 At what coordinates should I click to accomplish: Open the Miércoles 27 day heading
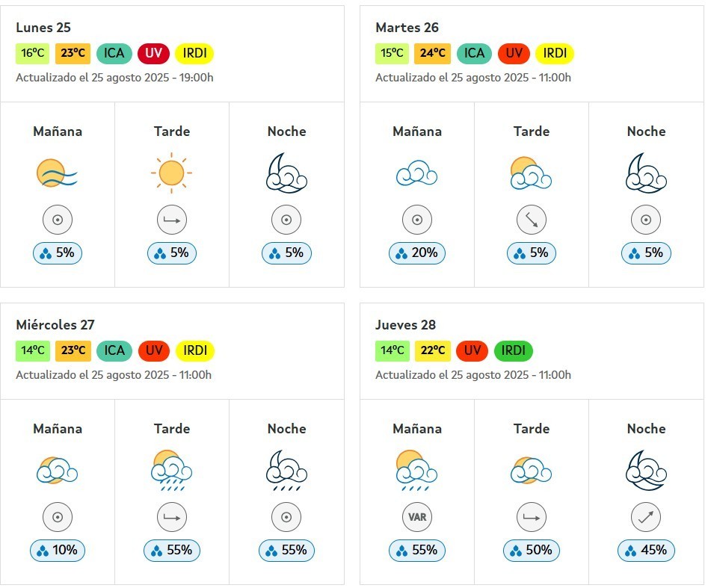coord(55,325)
